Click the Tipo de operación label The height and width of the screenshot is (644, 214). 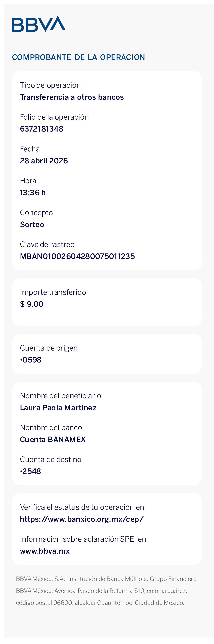click(x=50, y=85)
